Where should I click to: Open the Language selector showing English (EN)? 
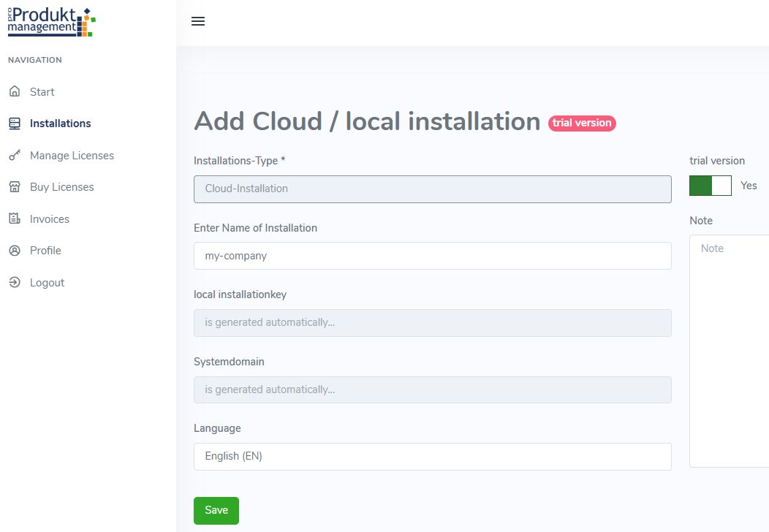[x=432, y=456]
